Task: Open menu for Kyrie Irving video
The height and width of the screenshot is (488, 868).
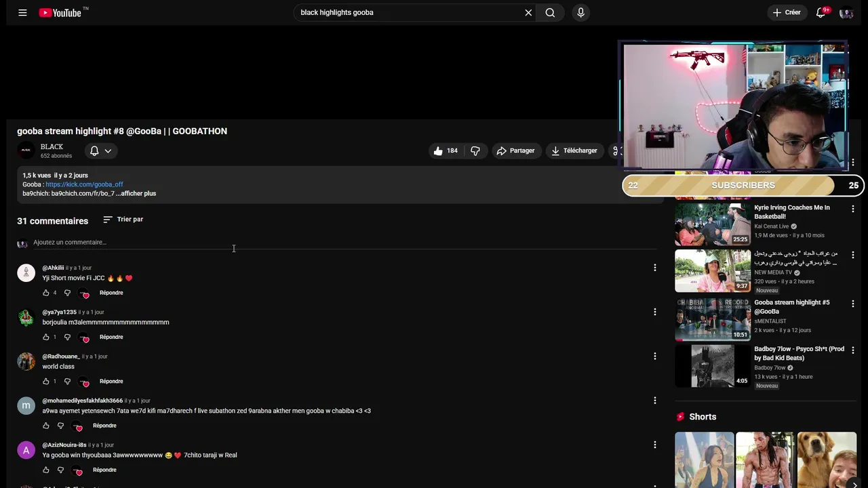Action: coord(853,208)
